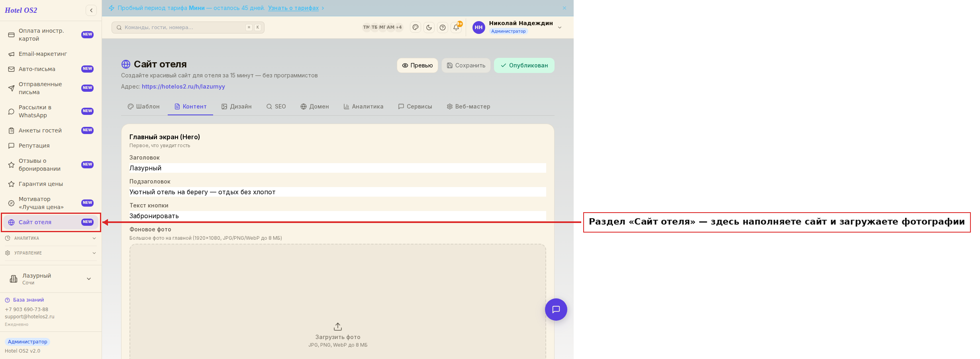Open Рассылки в WhatsApp in sidebar

tap(51, 111)
